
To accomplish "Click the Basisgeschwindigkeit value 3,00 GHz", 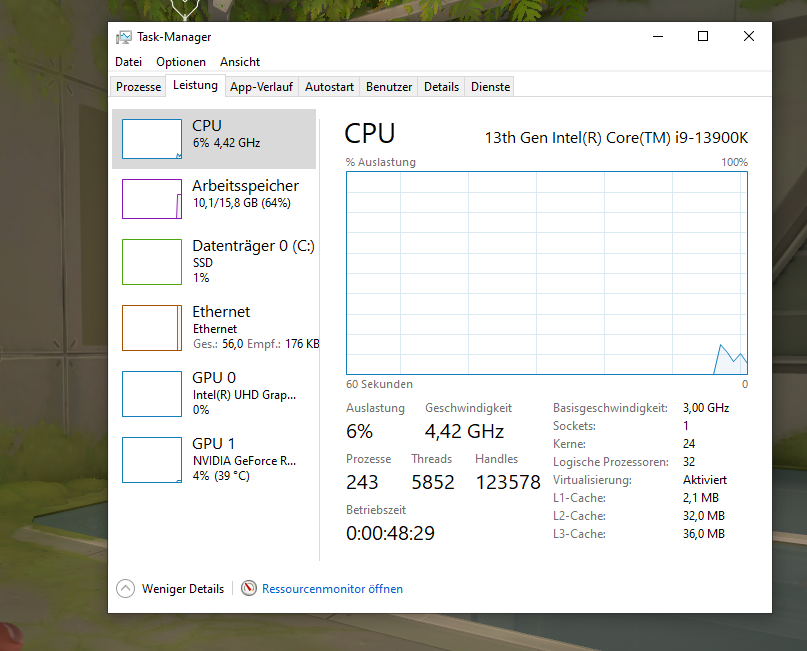I will 706,408.
